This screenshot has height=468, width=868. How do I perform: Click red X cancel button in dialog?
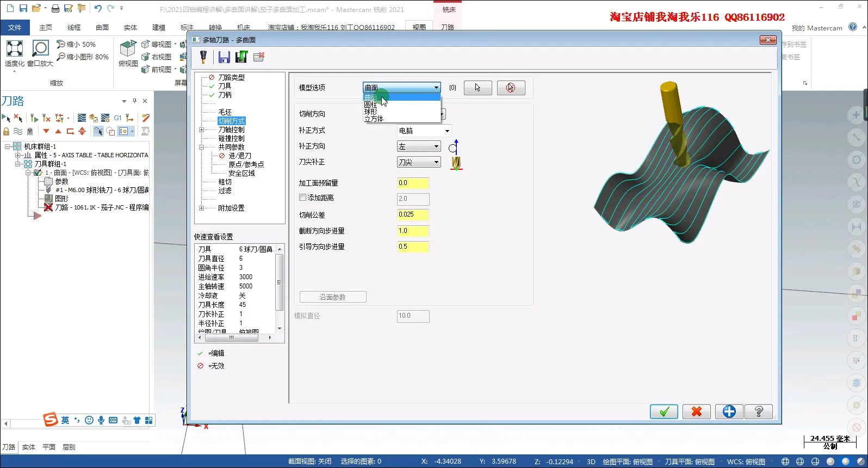[x=697, y=412]
